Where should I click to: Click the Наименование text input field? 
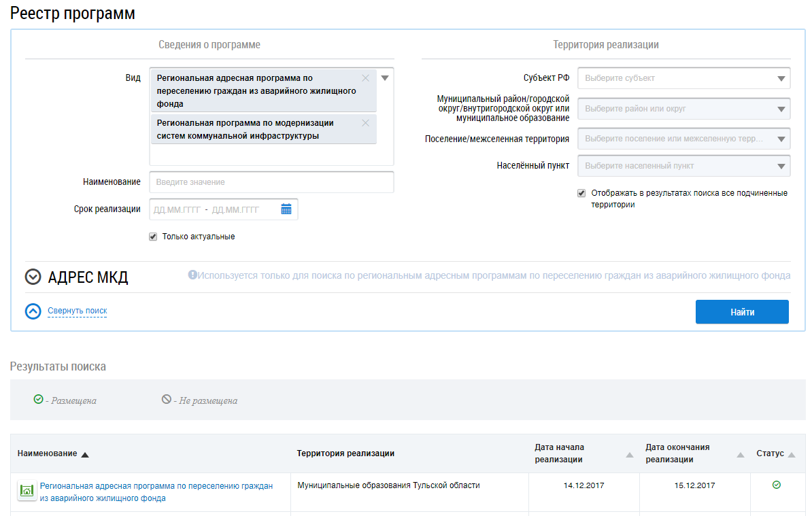(x=271, y=182)
